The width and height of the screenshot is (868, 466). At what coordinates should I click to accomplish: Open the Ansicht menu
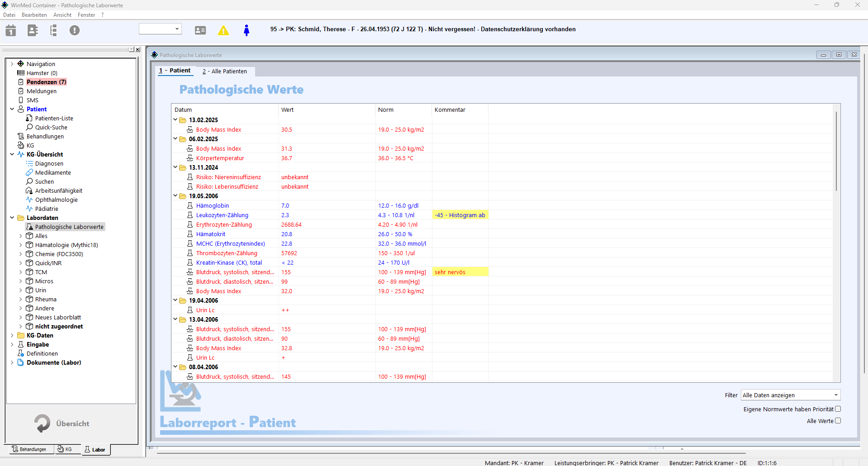[x=62, y=15]
